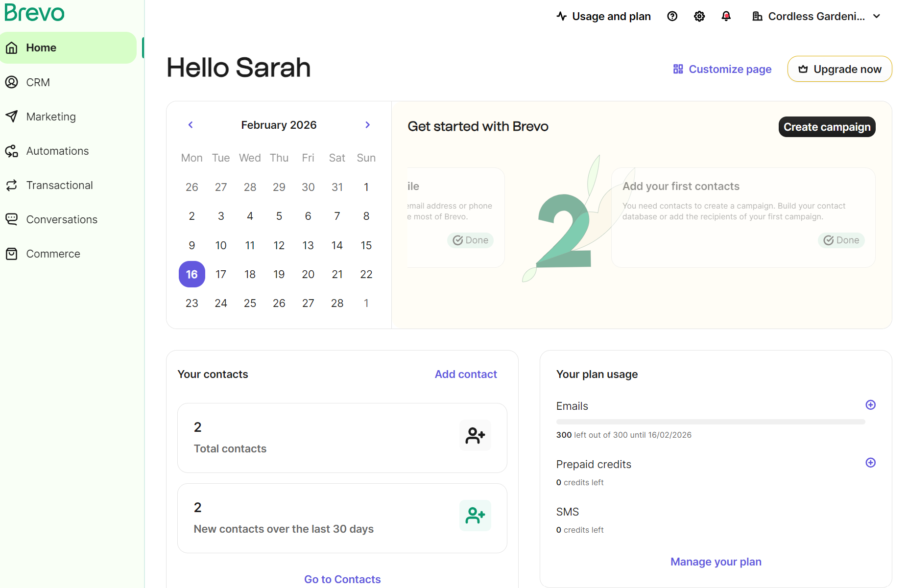
Task: Click the add-contact icon on Total contacts card
Action: tap(475, 435)
